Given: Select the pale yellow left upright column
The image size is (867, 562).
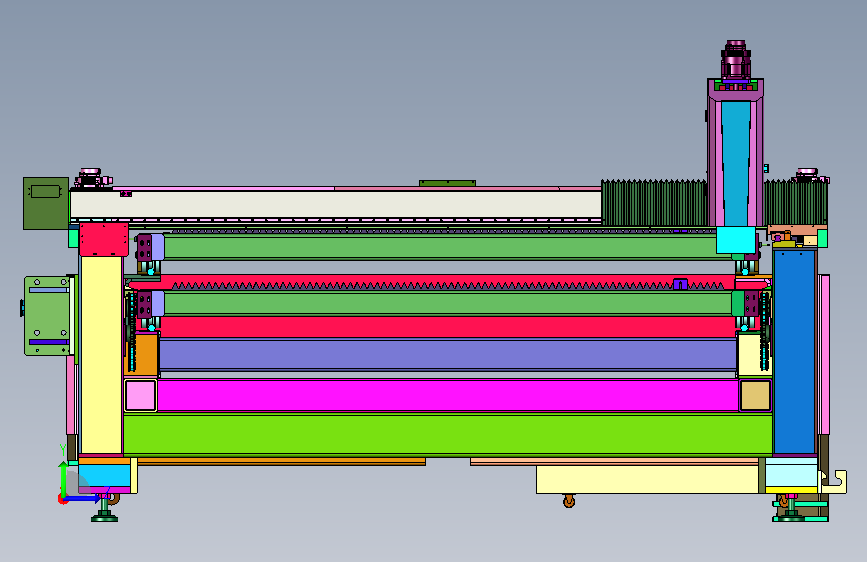Looking at the screenshot, I should pos(102,354).
